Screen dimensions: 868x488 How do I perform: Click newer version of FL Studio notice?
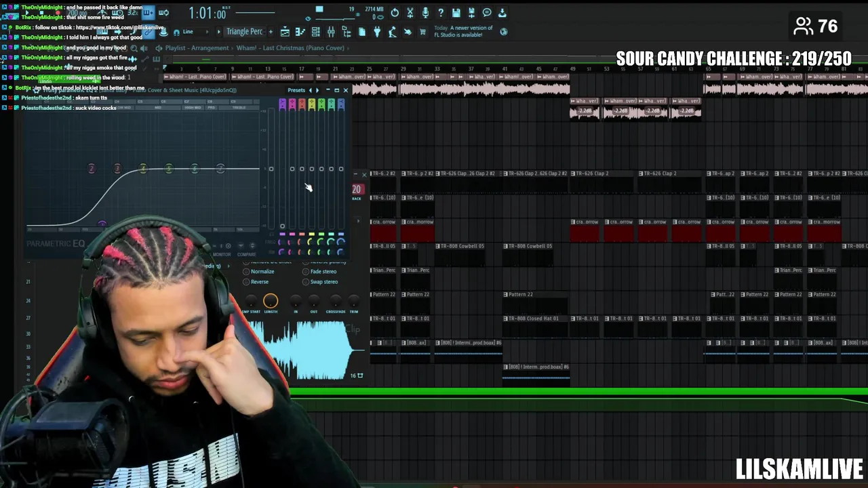click(x=463, y=31)
